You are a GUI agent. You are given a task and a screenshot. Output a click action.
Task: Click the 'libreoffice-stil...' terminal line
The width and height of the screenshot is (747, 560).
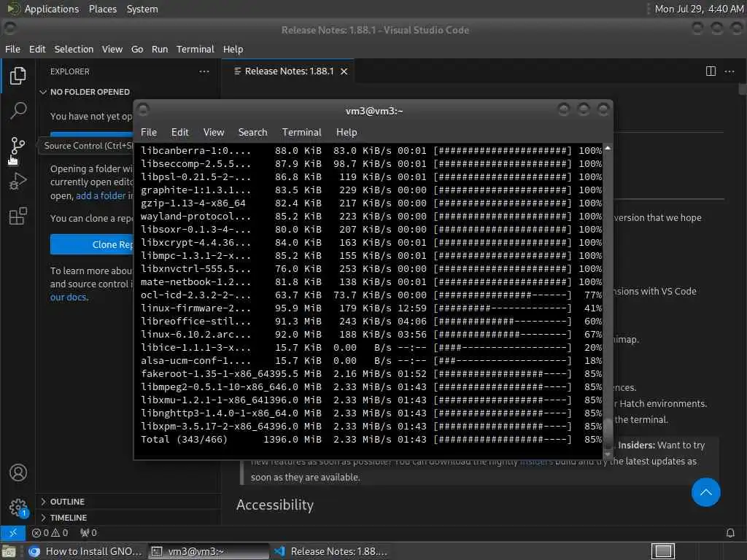point(371,322)
